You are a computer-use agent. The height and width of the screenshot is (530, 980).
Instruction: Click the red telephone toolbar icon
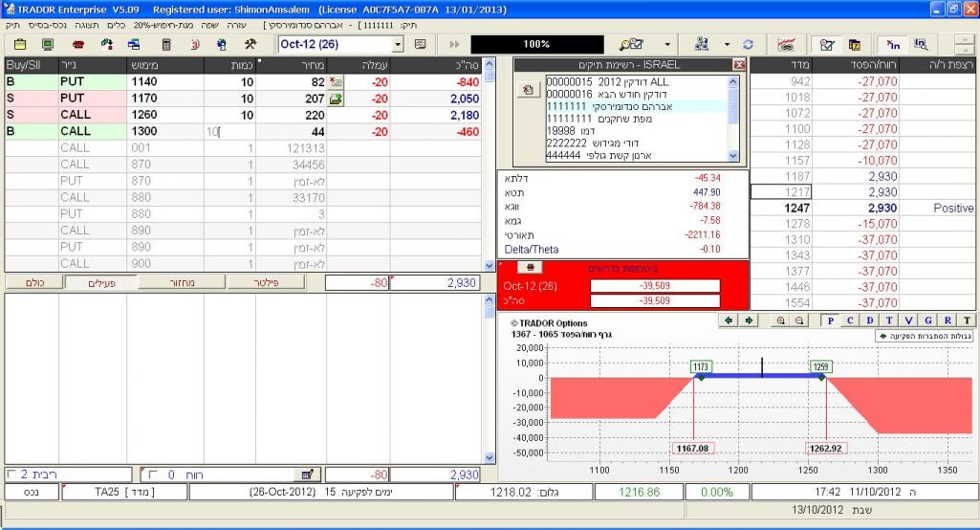(x=79, y=45)
